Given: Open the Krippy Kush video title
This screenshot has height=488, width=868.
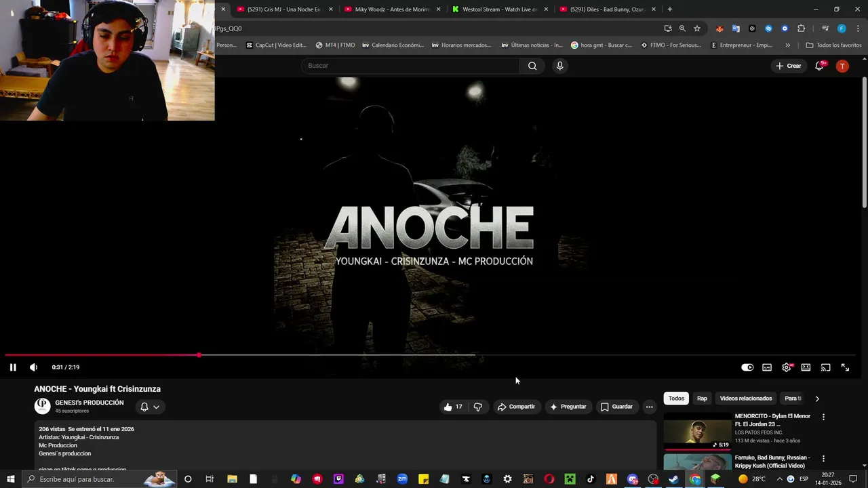Looking at the screenshot, I should (774, 462).
